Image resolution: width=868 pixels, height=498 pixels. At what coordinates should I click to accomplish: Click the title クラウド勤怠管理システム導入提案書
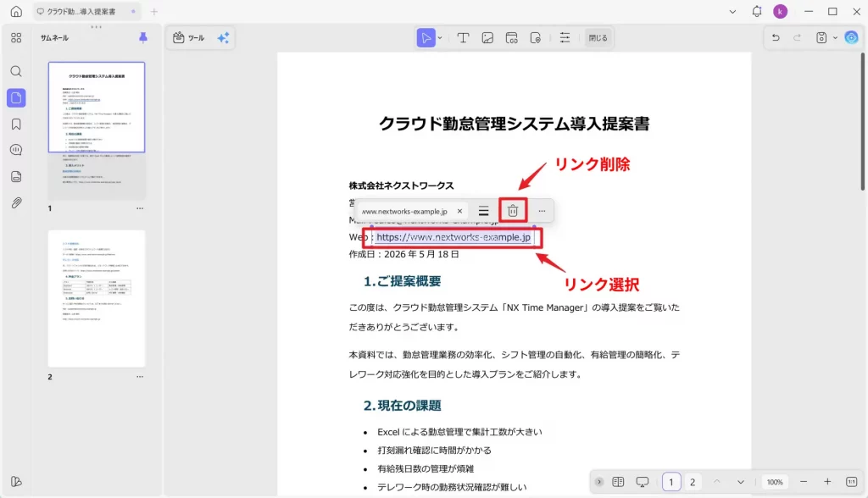514,124
